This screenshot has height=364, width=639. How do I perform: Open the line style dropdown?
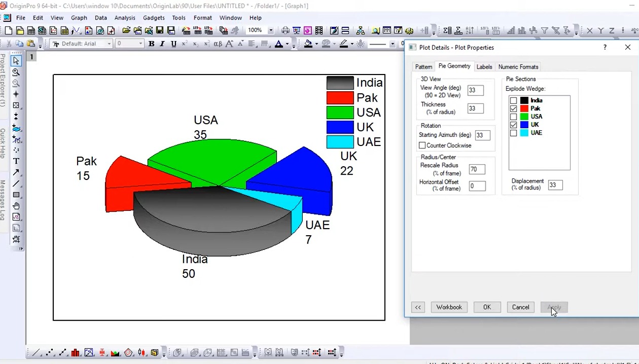pos(393,44)
